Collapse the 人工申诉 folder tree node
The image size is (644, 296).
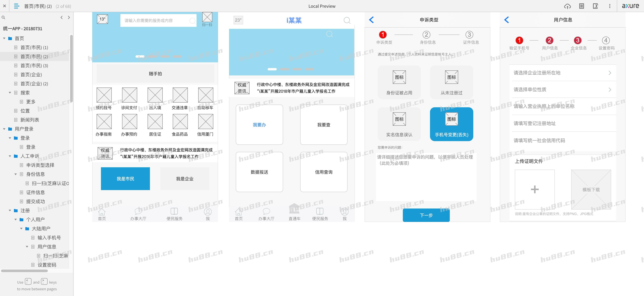10,156
